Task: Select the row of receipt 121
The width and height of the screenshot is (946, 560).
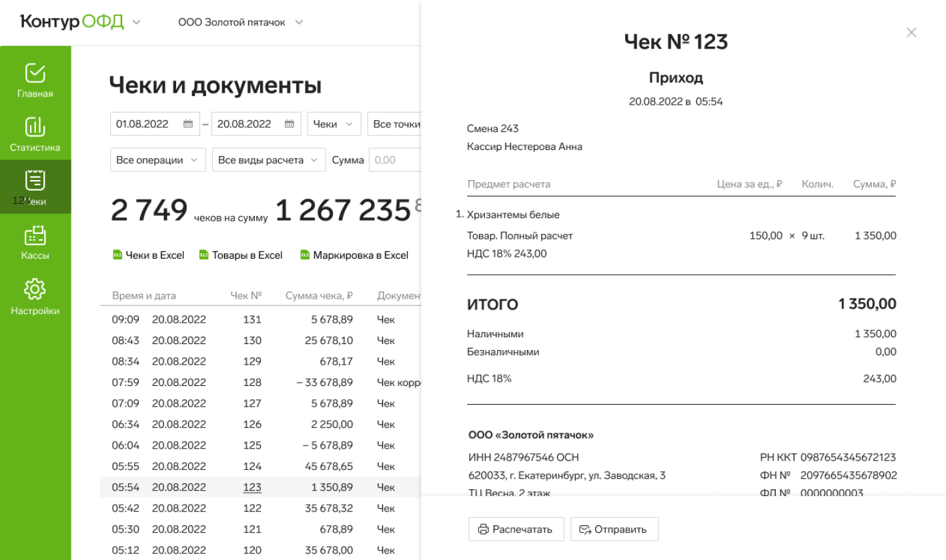Action: (261, 529)
